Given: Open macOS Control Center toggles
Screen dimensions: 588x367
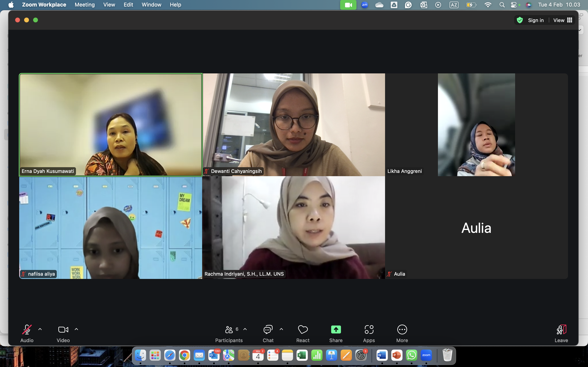Looking at the screenshot, I should (514, 5).
